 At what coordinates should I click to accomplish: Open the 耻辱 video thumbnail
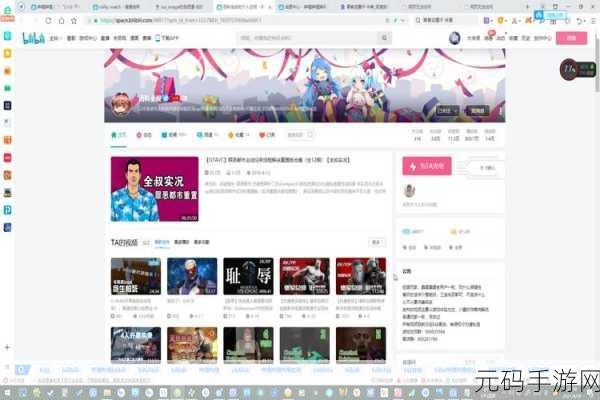[248, 276]
